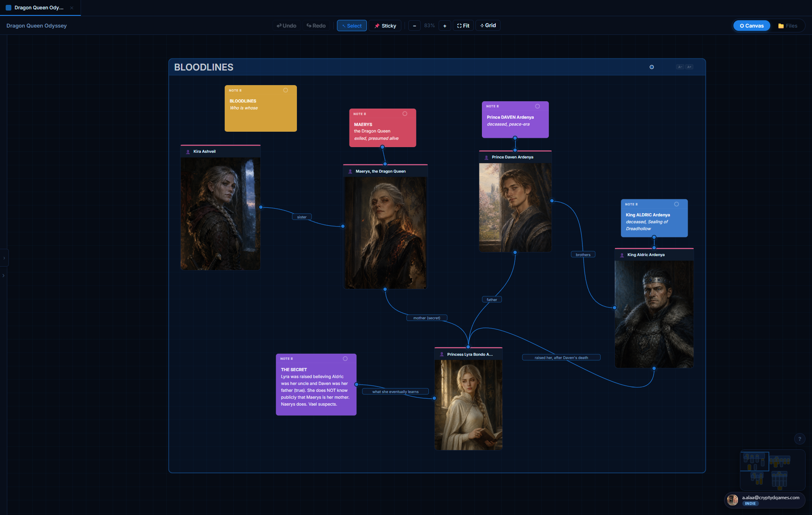The height and width of the screenshot is (515, 812).
Task: Click the Prince DAVEN note color circle
Action: click(537, 106)
